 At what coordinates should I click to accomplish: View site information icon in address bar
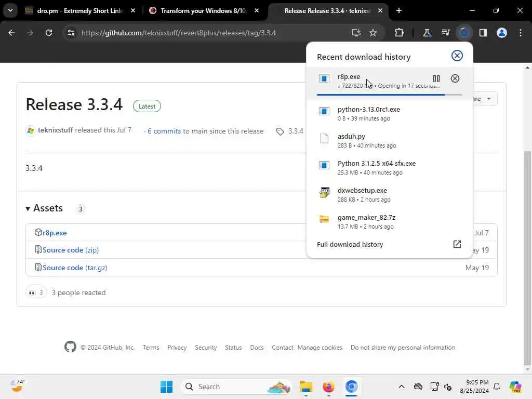(71, 33)
